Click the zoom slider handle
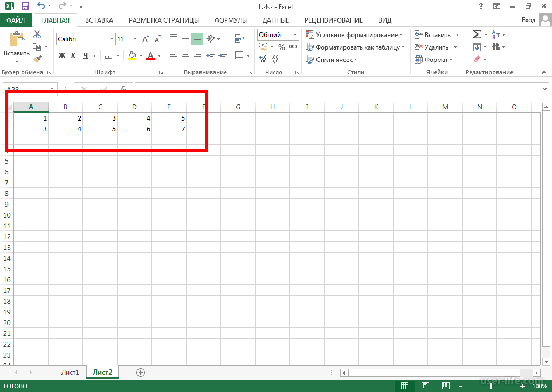This screenshot has height=392, width=552. tap(491, 386)
